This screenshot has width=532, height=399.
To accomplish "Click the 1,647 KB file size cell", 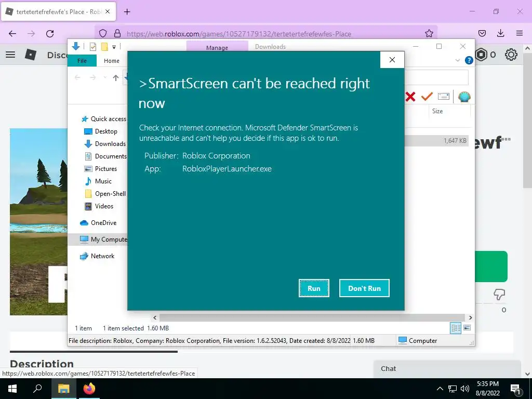I will click(x=455, y=140).
